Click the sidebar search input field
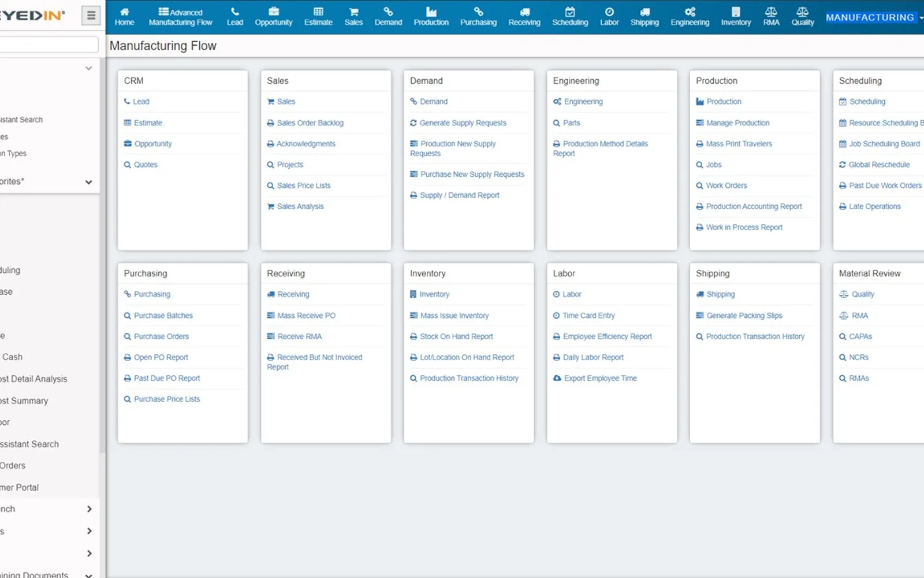This screenshot has width=924, height=578. click(49, 45)
